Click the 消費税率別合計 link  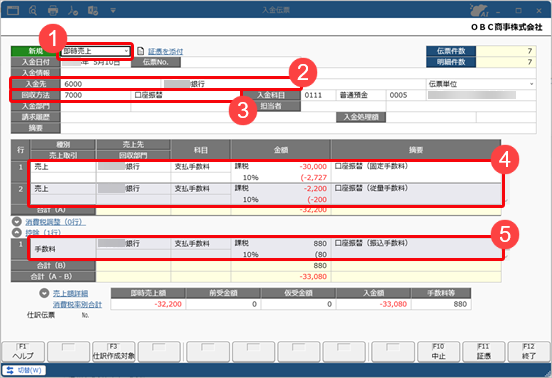pyautogui.click(x=77, y=304)
